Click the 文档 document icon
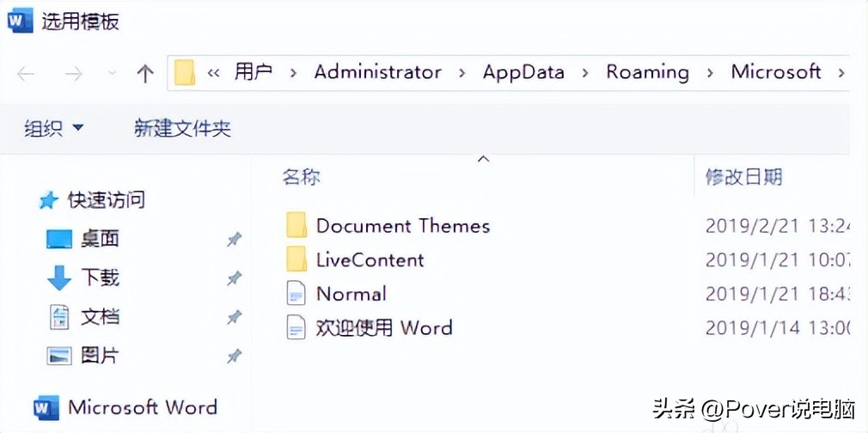Viewport: 868px width, 433px height. pos(59,317)
